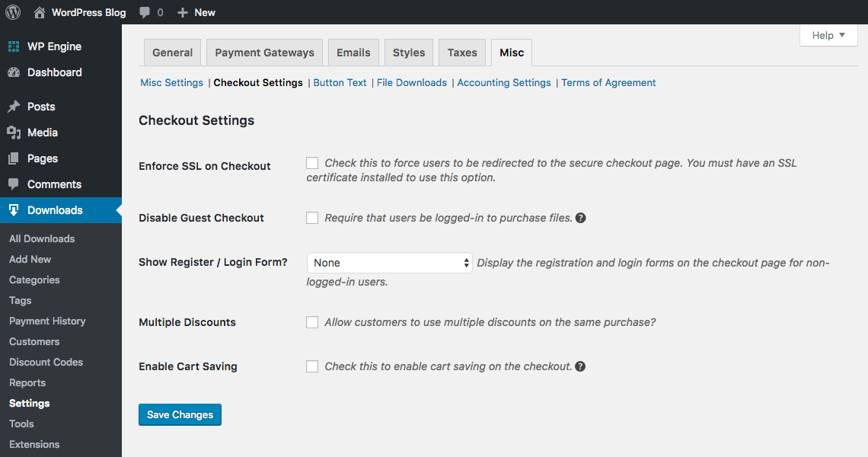This screenshot has height=457, width=868.
Task: Open help tooltip for Disable Guest Checkout
Action: coord(580,218)
